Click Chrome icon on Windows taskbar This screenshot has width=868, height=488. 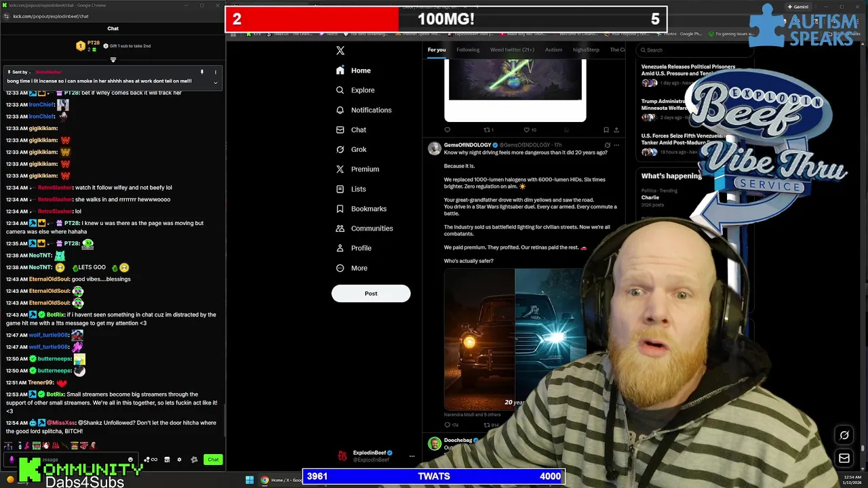(x=265, y=480)
